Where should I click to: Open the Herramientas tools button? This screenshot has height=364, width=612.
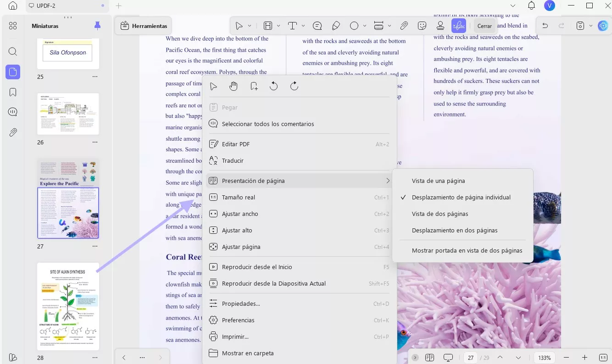tap(144, 26)
